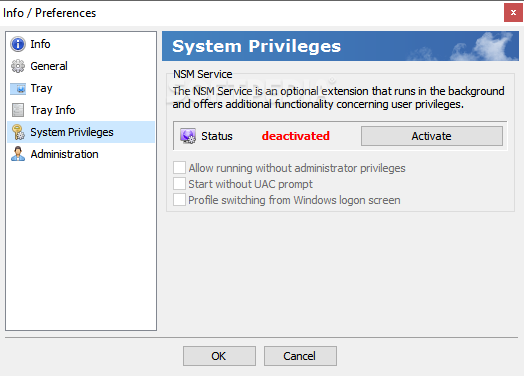Select System Privileges in sidebar list

[x=81, y=132]
